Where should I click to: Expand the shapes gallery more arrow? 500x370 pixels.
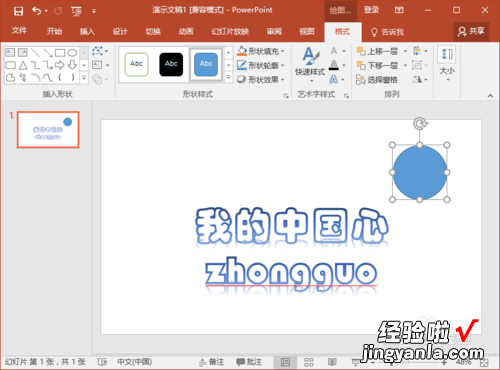tap(84, 78)
